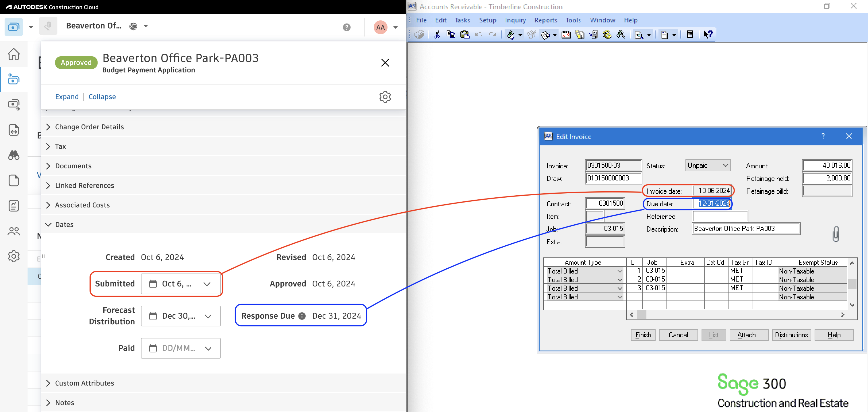868x412 pixels.
Task: Open the Change Order sidebar icon
Action: pos(13,130)
